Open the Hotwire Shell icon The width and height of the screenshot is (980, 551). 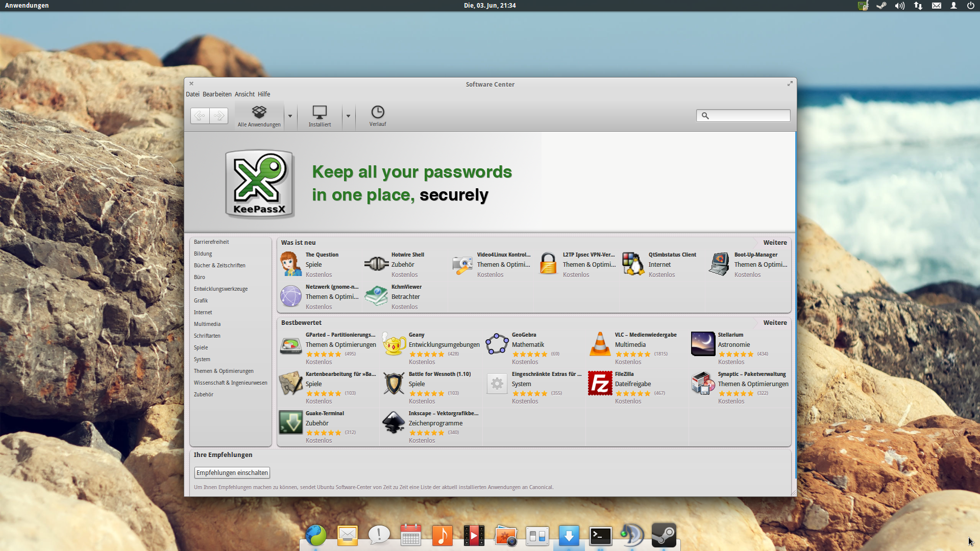[376, 264]
